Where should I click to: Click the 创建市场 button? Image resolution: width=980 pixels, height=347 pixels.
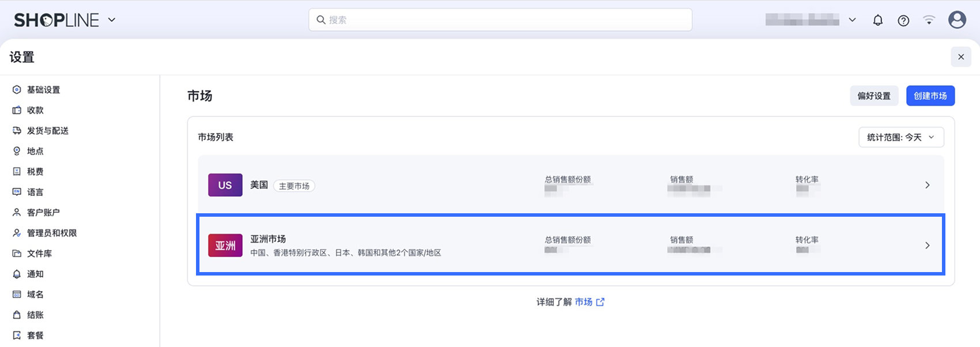930,96
